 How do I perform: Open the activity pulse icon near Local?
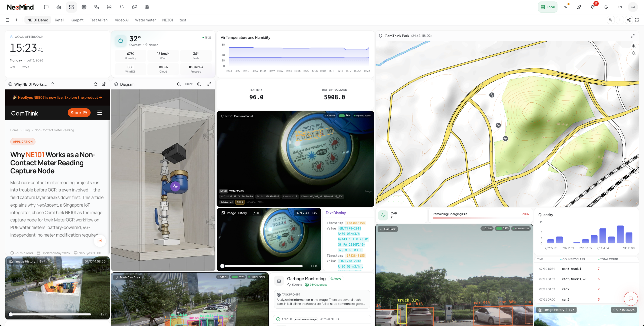[566, 7]
